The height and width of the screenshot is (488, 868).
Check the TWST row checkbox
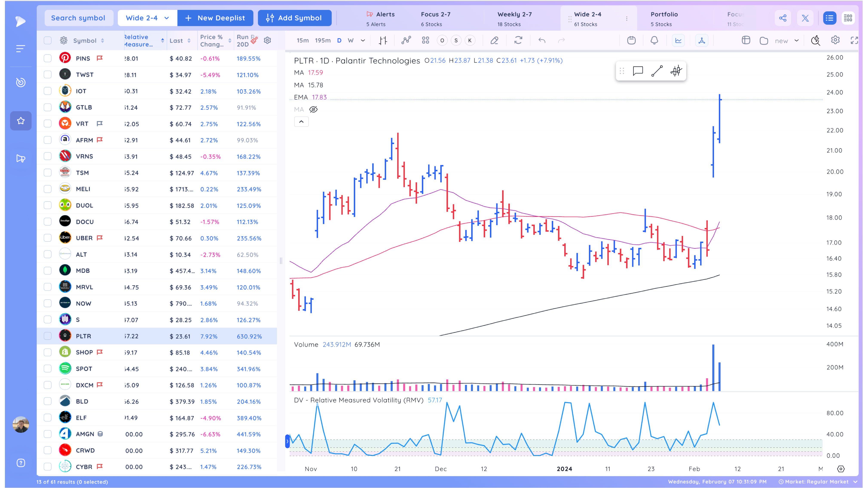pos(47,75)
